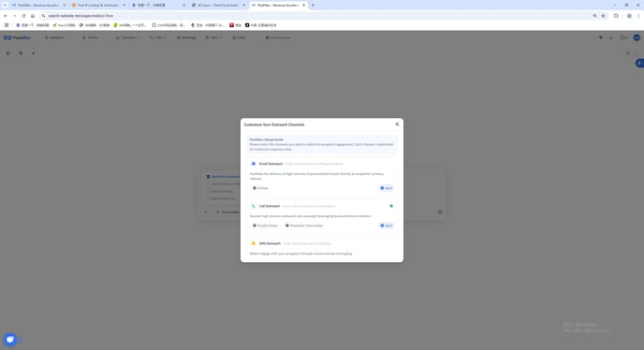644x350 pixels.
Task: Start the Call Outreach channel
Action: pos(386,226)
